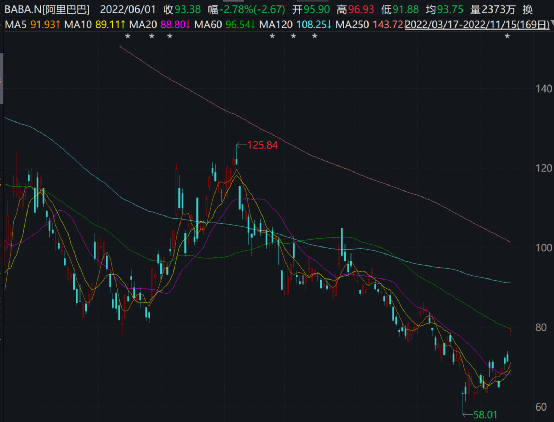Click the 80 price axis label
This screenshot has height=422, width=554.
(x=541, y=327)
